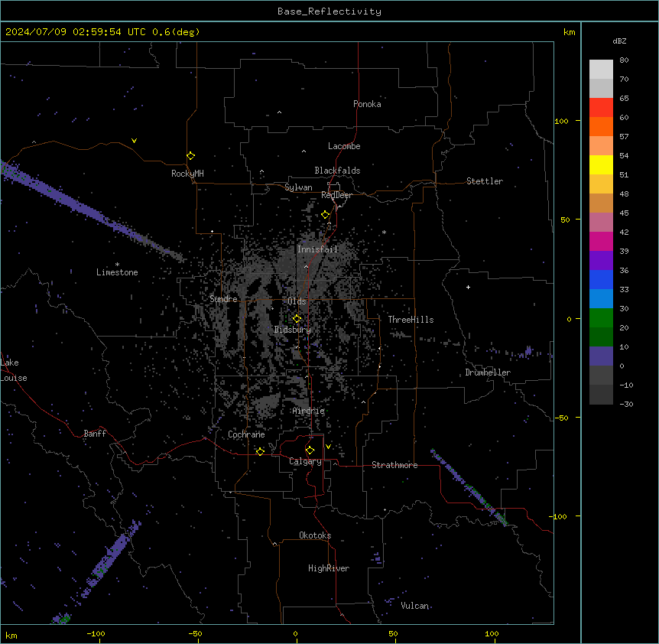The height and width of the screenshot is (644, 659).
Task: Click the -50 tick on the horizontal axis
Action: click(x=195, y=633)
